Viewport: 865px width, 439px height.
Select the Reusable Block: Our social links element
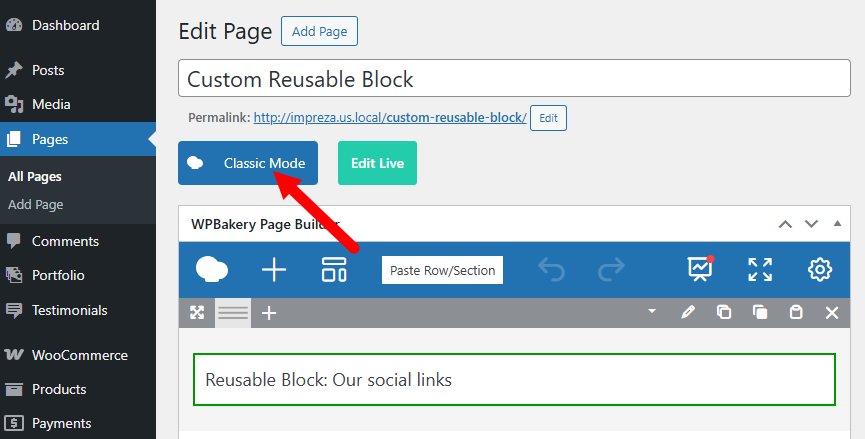tap(514, 380)
